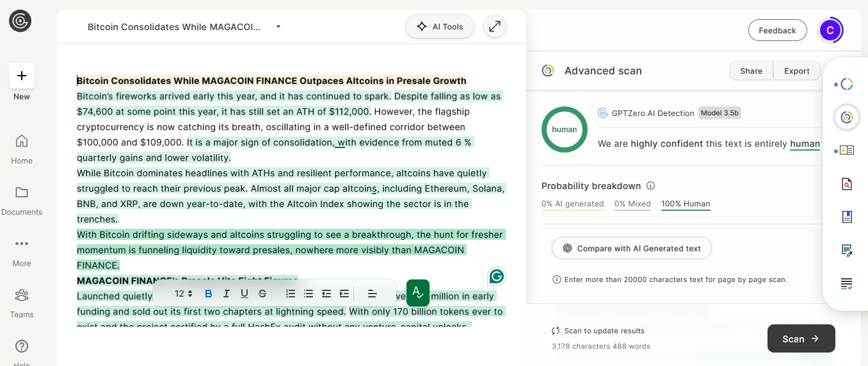Increase the paragraph indent
Viewport: 868px width, 366px height.
[344, 294]
